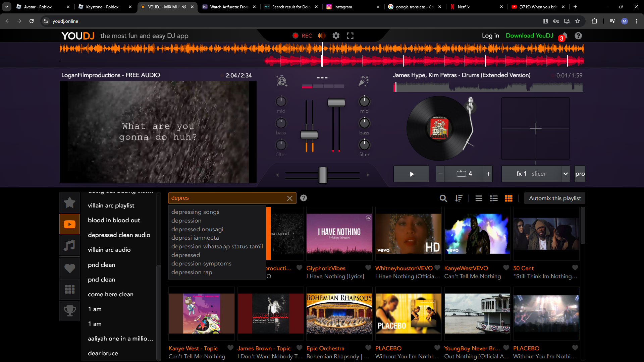The image size is (644, 362).
Task: Click the pro button
Action: 580,174
